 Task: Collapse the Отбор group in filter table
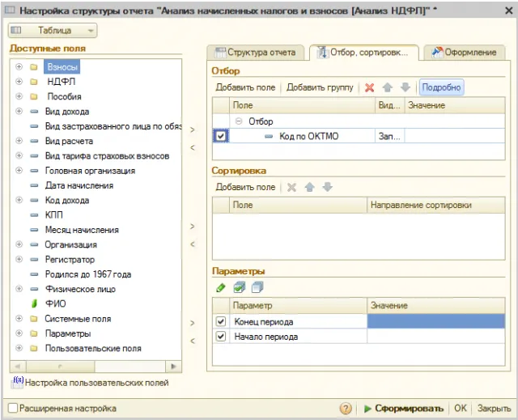point(239,121)
